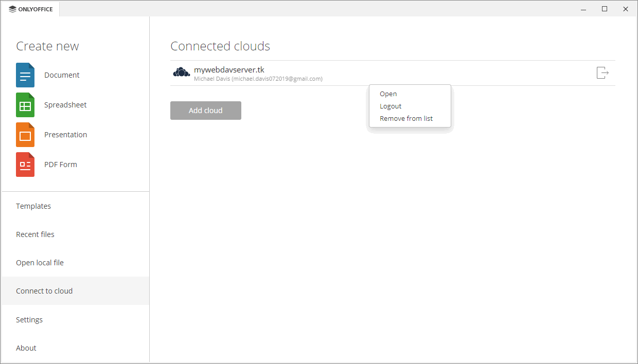
Task: Open the mywebdavserver.tk account entry
Action: pyautogui.click(x=229, y=69)
